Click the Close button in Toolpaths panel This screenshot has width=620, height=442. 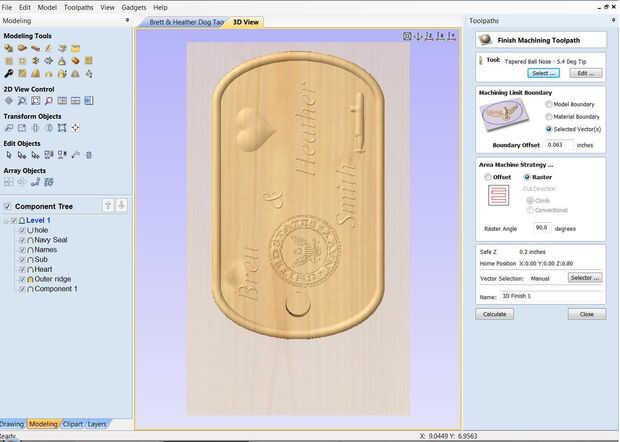tap(587, 314)
